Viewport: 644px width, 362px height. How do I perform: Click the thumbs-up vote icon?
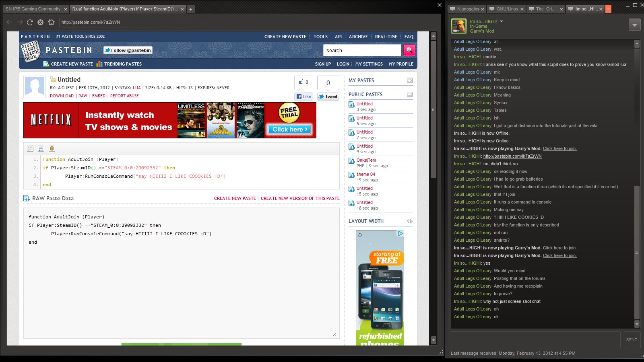[x=301, y=82]
